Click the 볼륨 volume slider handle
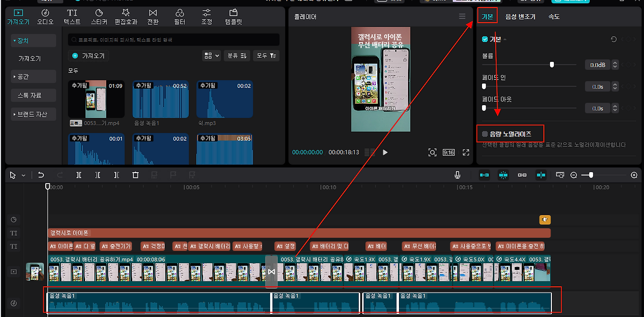 pyautogui.click(x=552, y=64)
